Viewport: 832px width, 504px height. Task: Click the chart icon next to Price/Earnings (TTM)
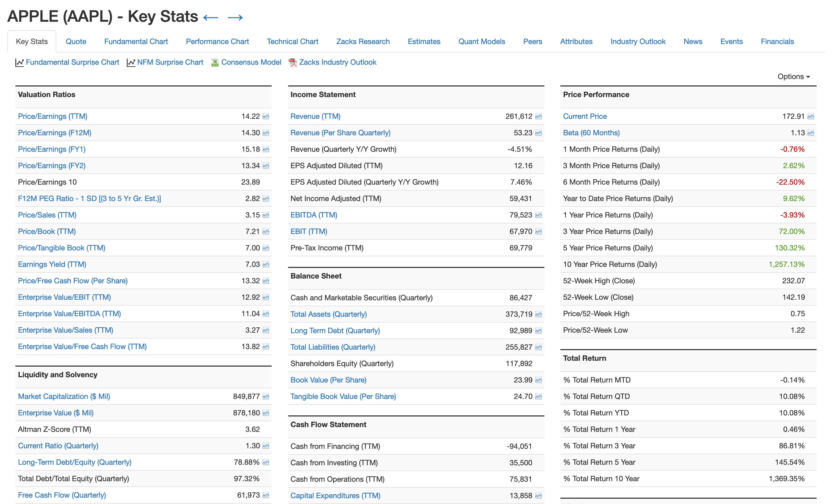pos(266,116)
